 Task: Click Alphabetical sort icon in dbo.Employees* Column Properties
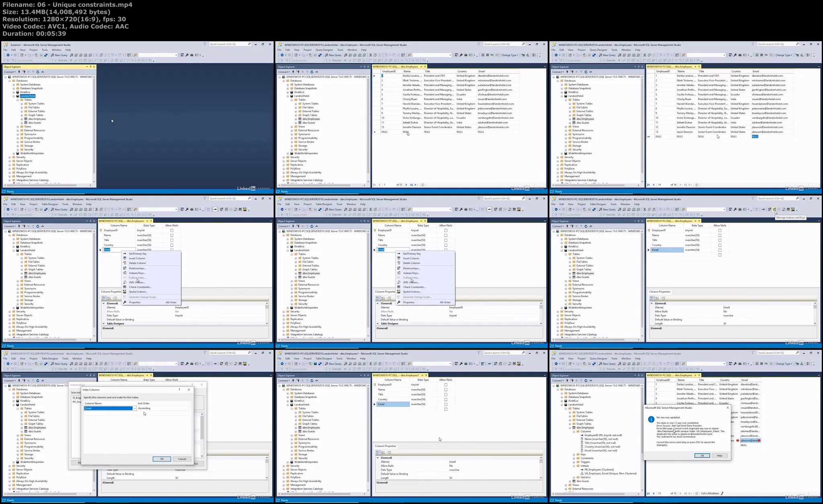pyautogui.click(x=383, y=453)
